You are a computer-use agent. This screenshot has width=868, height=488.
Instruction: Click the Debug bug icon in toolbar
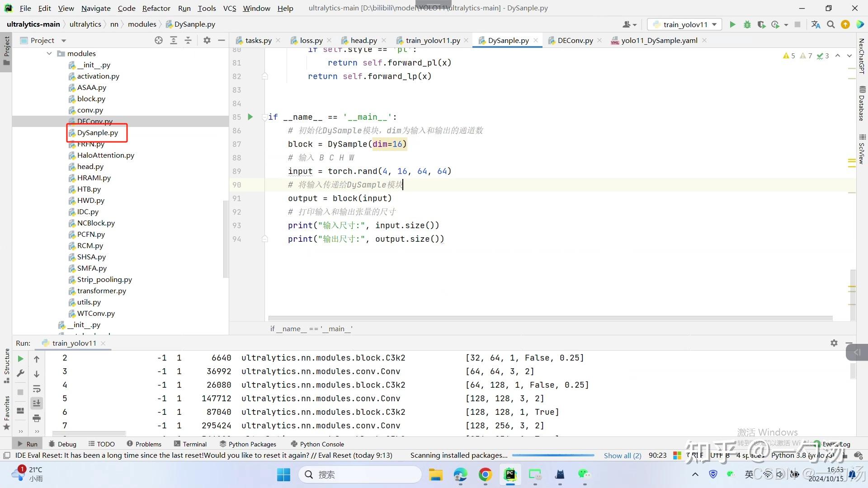coord(747,24)
